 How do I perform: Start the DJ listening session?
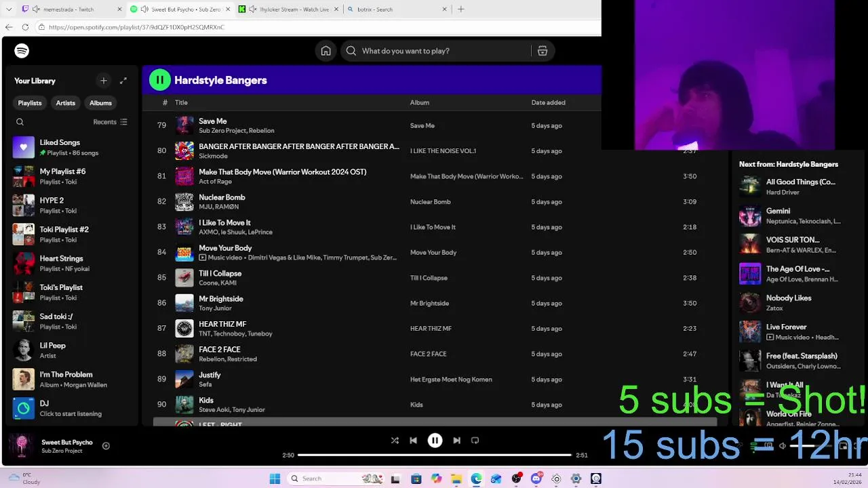point(71,408)
